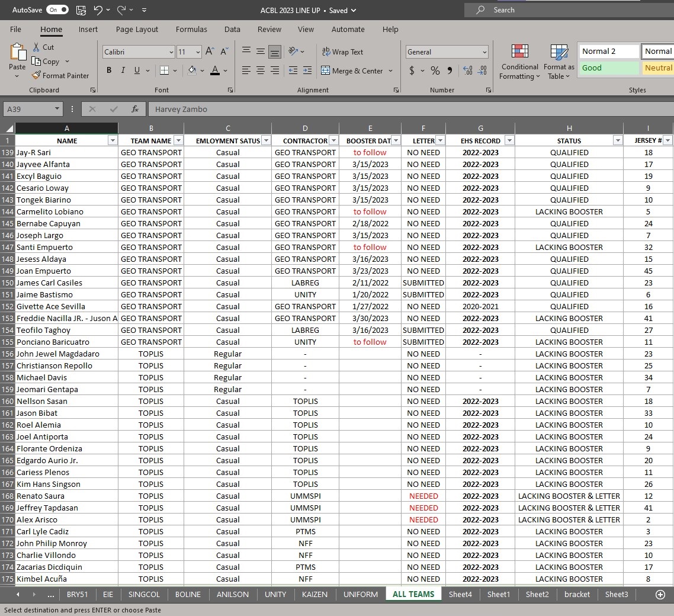This screenshot has height=616, width=674.
Task: Click the Orientation text angle icon
Action: click(x=294, y=52)
